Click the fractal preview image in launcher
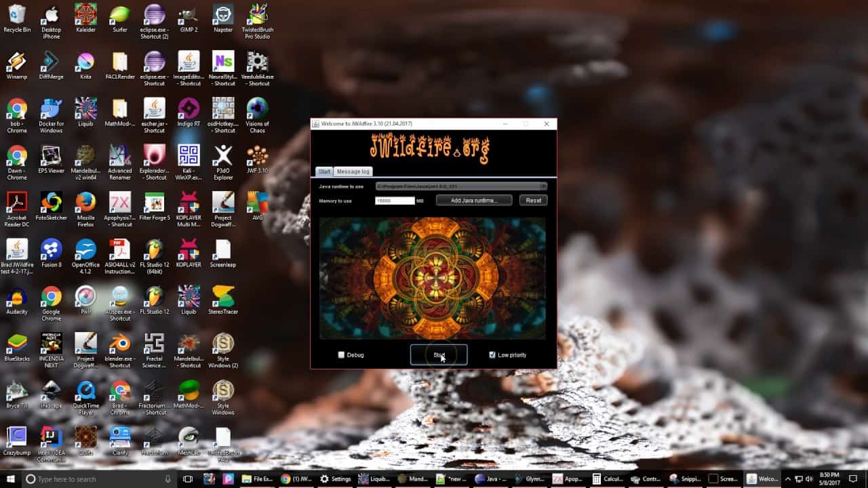Viewport: 868px width, 488px height. coord(433,278)
